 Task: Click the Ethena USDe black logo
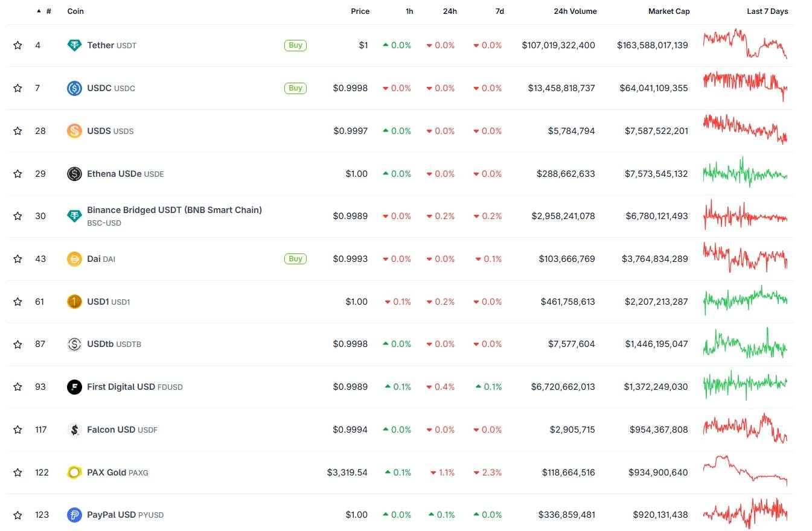click(x=74, y=174)
